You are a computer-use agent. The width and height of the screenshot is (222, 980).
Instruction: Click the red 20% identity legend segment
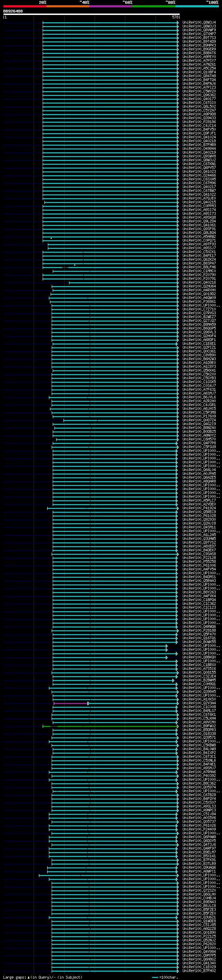25,6
